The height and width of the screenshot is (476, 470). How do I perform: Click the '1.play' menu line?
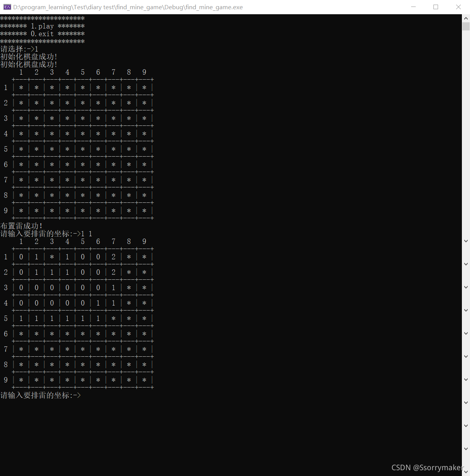pos(42,26)
